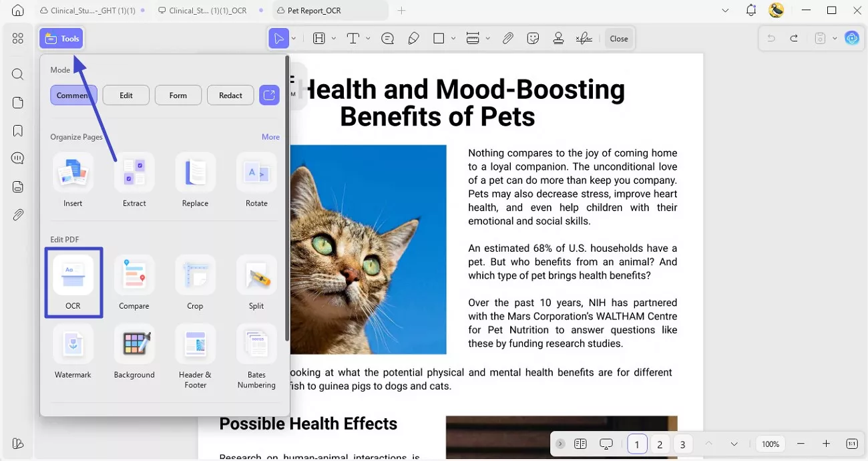868x461 pixels.
Task: Save the document with disk icon
Action: pyautogui.click(x=821, y=39)
